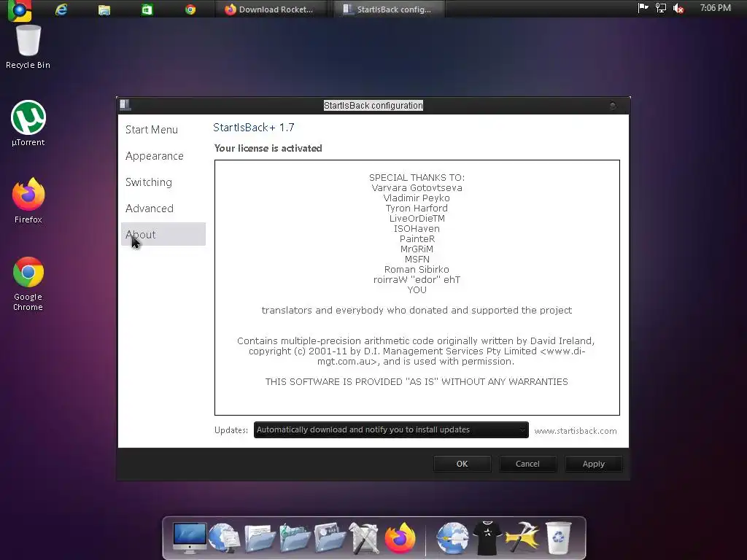The height and width of the screenshot is (560, 747).
Task: Open the music folder in dock
Action: [295, 538]
